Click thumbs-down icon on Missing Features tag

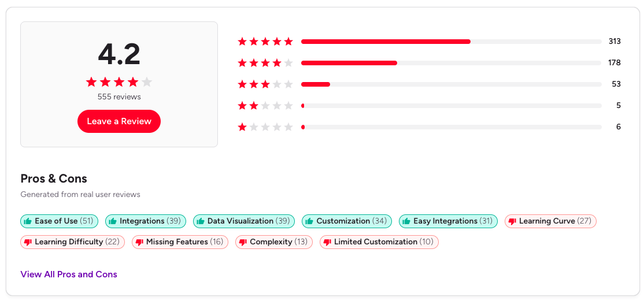click(x=139, y=242)
